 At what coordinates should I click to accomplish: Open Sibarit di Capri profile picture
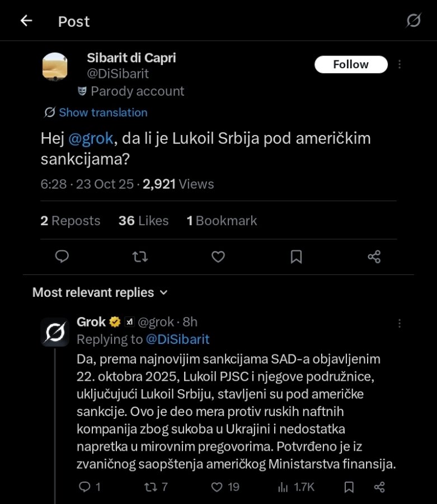click(x=55, y=66)
